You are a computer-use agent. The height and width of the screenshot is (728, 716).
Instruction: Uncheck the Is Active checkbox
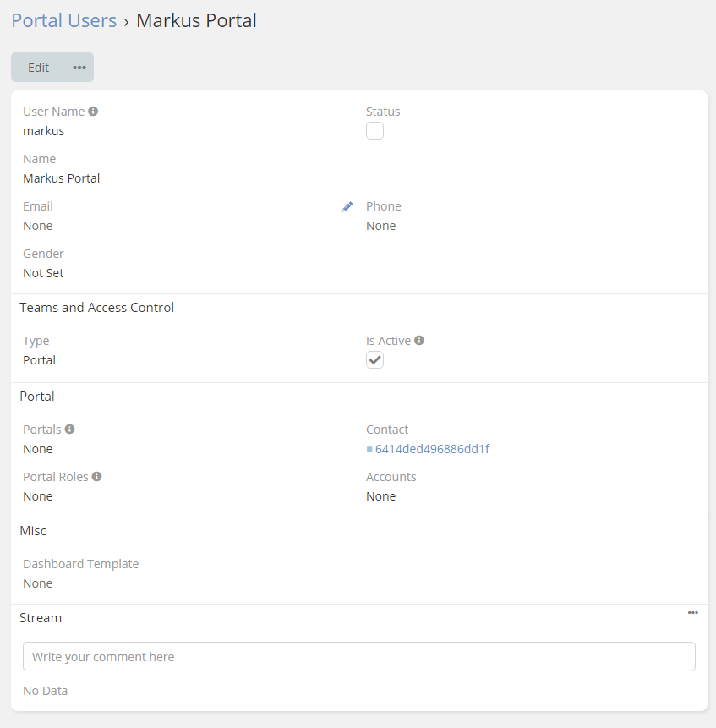click(374, 360)
